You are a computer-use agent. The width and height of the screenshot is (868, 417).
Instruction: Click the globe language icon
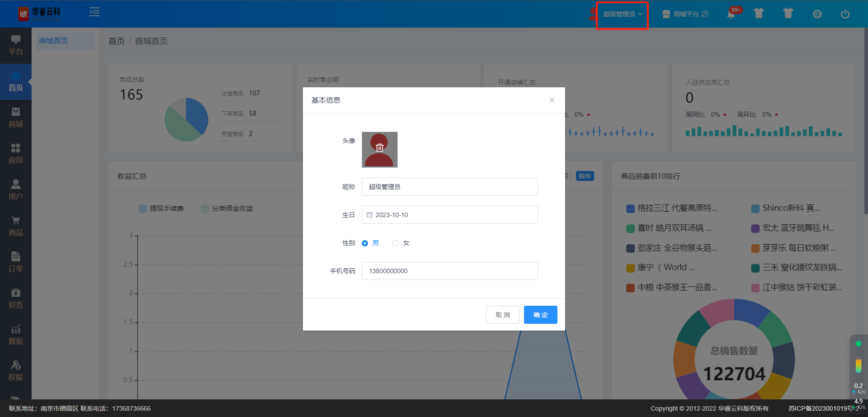[x=817, y=14]
